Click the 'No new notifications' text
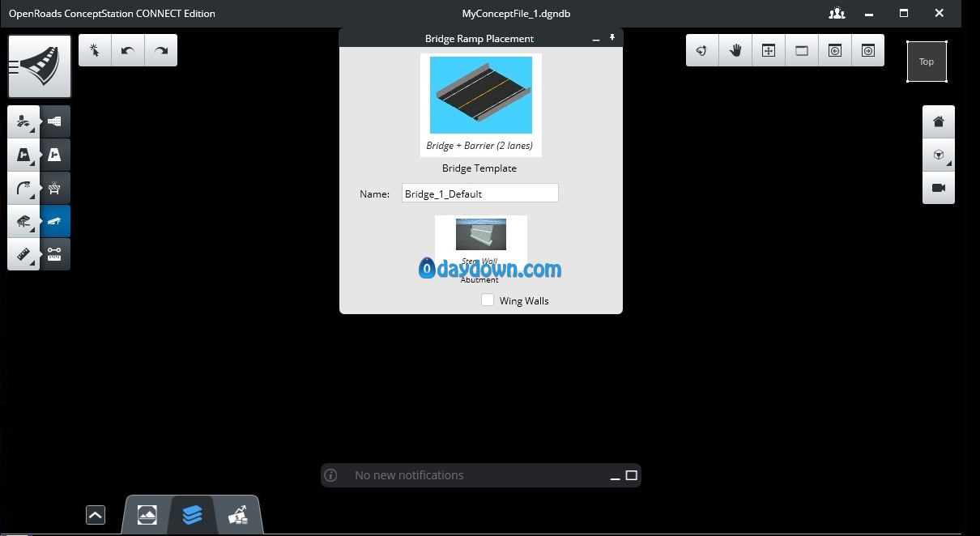This screenshot has width=980, height=536. tap(409, 475)
